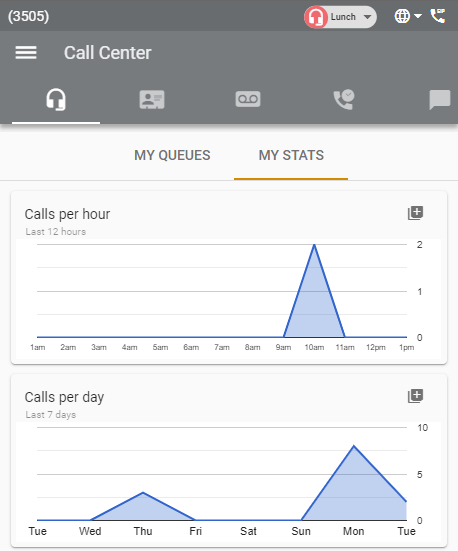This screenshot has height=551, width=458.
Task: Add the Calls per hour chart widget
Action: pos(415,213)
